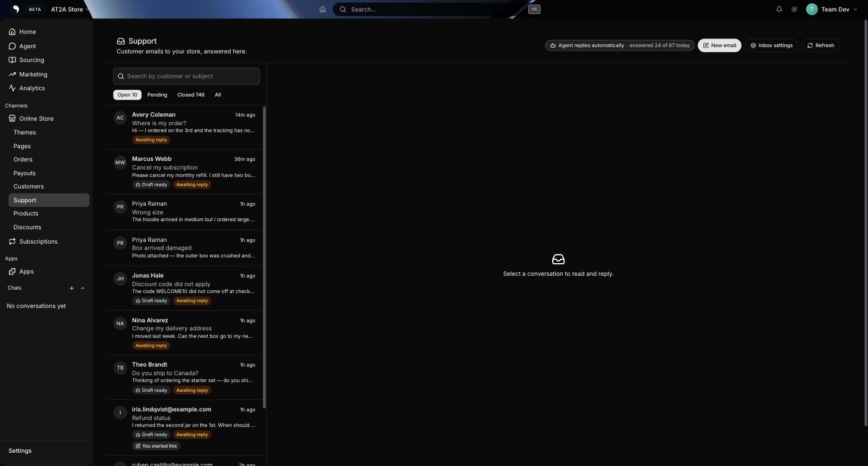
Task: Open Products section
Action: pos(49,213)
